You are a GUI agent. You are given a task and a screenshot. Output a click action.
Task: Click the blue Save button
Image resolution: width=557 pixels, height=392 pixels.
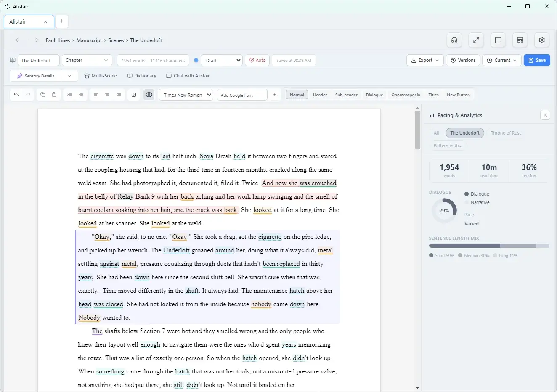[x=537, y=60]
